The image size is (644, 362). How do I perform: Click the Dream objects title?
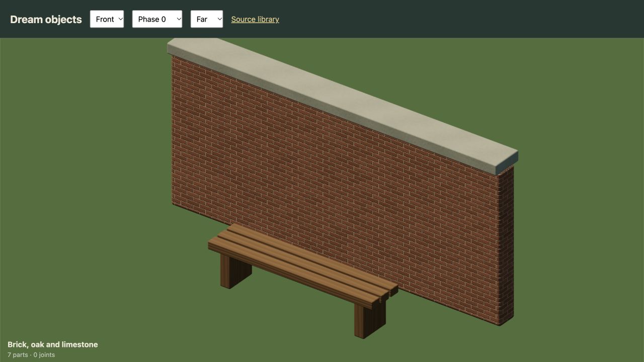pyautogui.click(x=46, y=19)
